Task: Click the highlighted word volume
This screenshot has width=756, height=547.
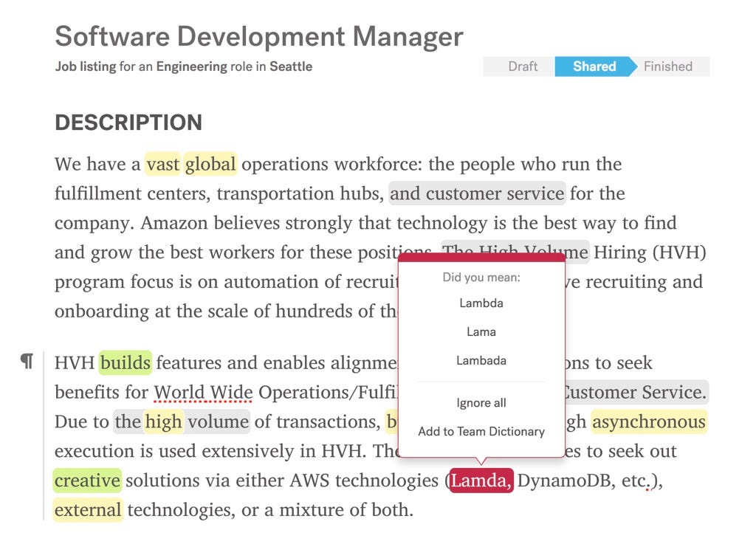Action: 218,422
